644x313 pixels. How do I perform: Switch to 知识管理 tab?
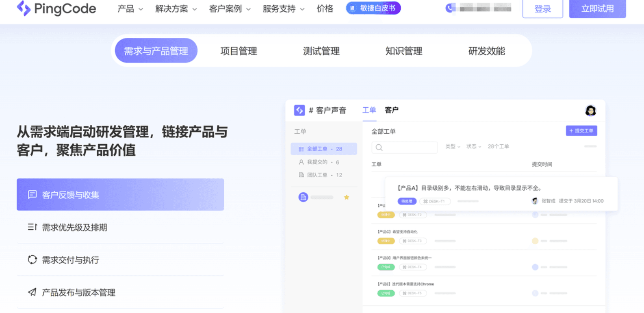coord(404,51)
